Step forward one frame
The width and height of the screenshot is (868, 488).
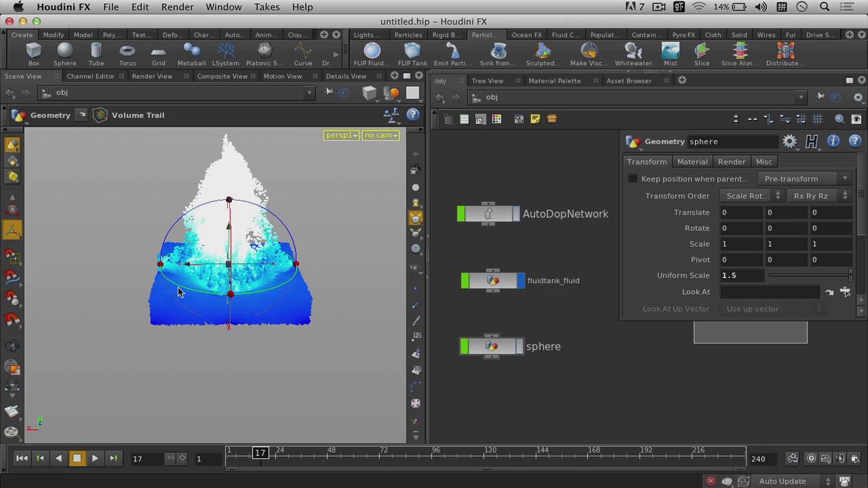(x=113, y=459)
